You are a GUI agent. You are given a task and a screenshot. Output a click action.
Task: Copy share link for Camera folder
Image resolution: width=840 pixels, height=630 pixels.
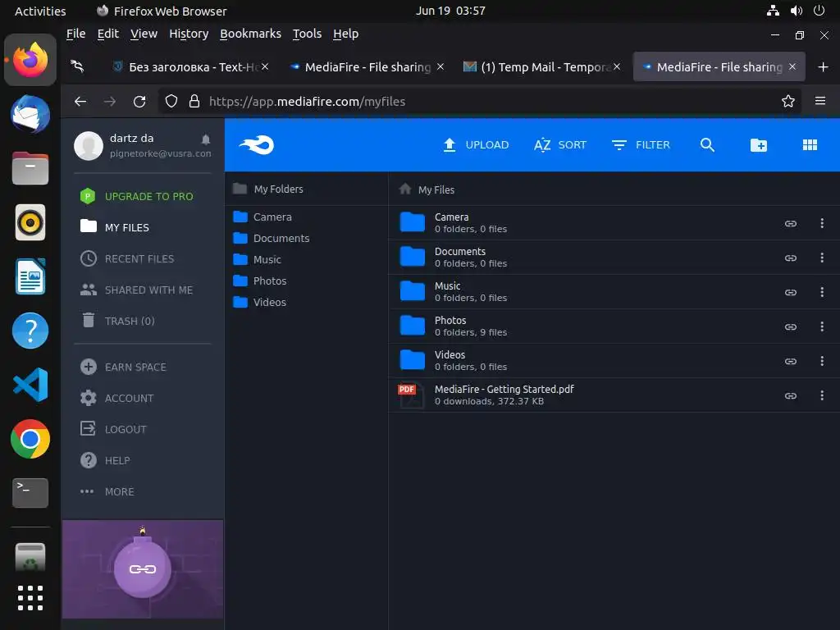coord(791,223)
